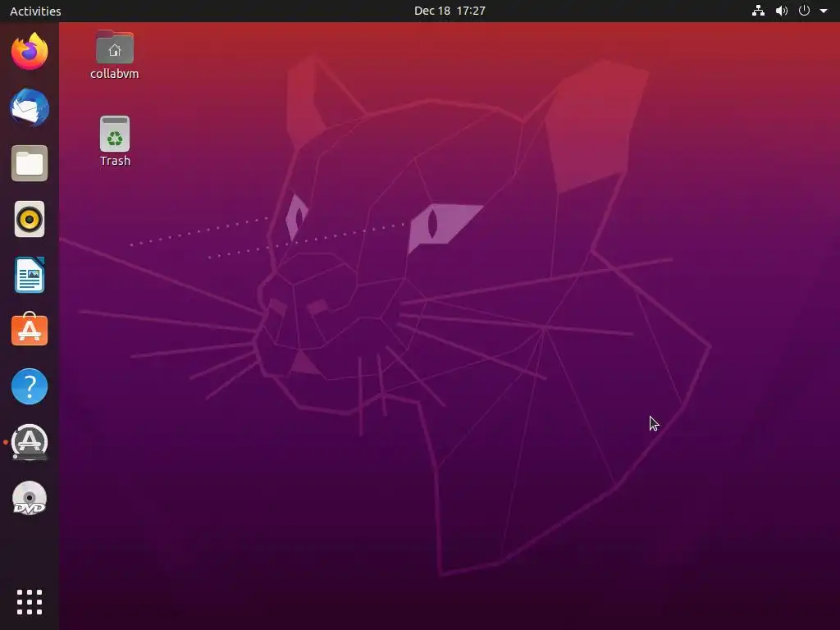Screen dimensions: 840x630
Task: Select the Trash desktop icon
Action: (115, 134)
